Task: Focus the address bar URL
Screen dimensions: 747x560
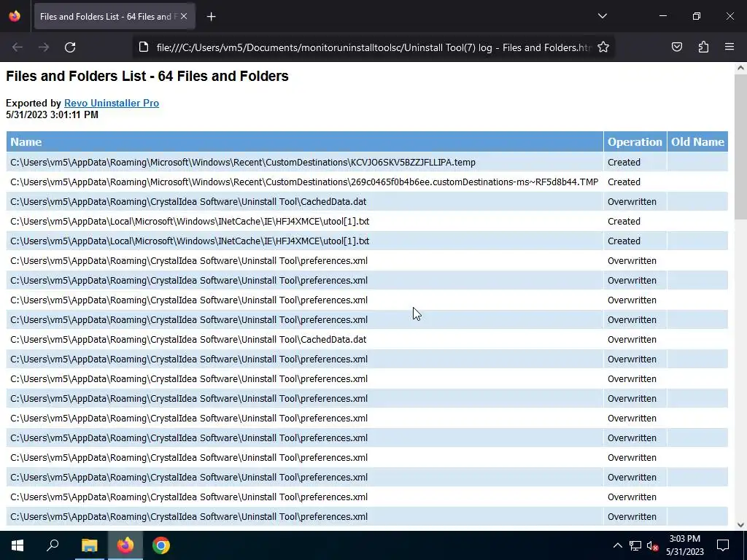Action: pyautogui.click(x=373, y=47)
